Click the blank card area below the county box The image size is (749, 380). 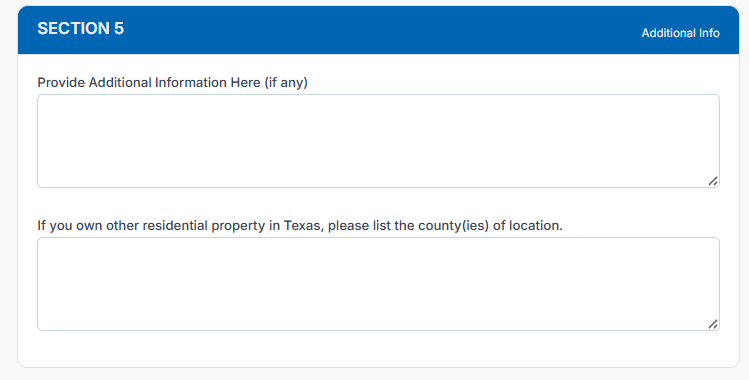point(378,349)
